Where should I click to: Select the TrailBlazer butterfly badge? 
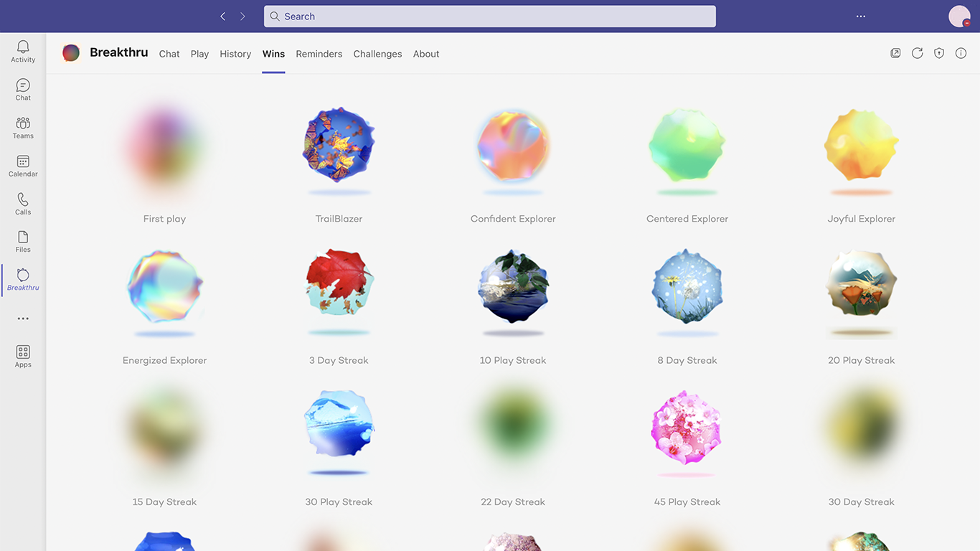pyautogui.click(x=339, y=146)
